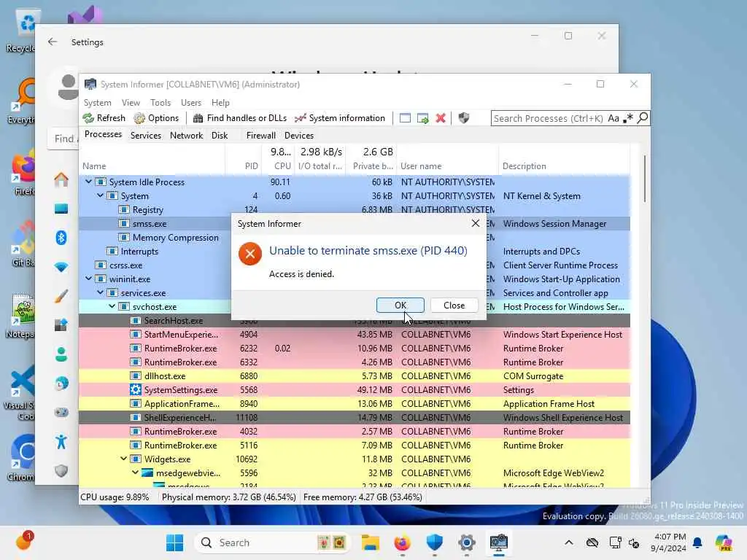Image resolution: width=747 pixels, height=560 pixels.
Task: Select the SystemSettings.exe process
Action: [355, 390]
